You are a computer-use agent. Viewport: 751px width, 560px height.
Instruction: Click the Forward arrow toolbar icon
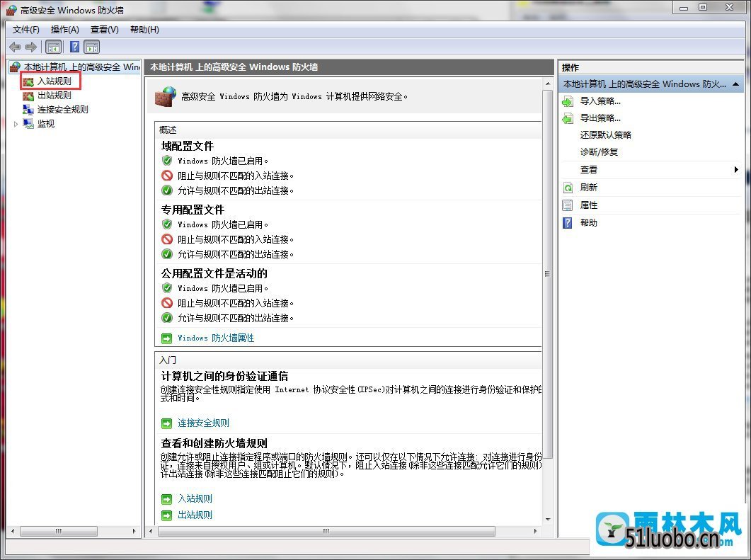31,47
